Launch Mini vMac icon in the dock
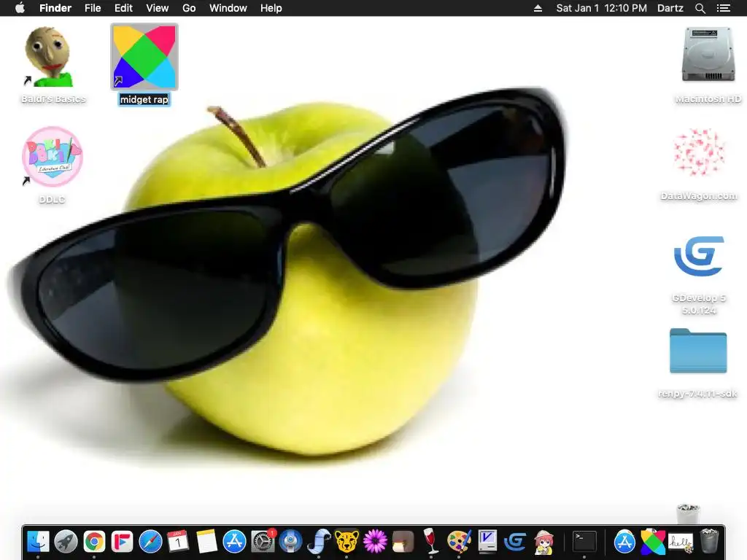747x560 pixels. (487, 542)
